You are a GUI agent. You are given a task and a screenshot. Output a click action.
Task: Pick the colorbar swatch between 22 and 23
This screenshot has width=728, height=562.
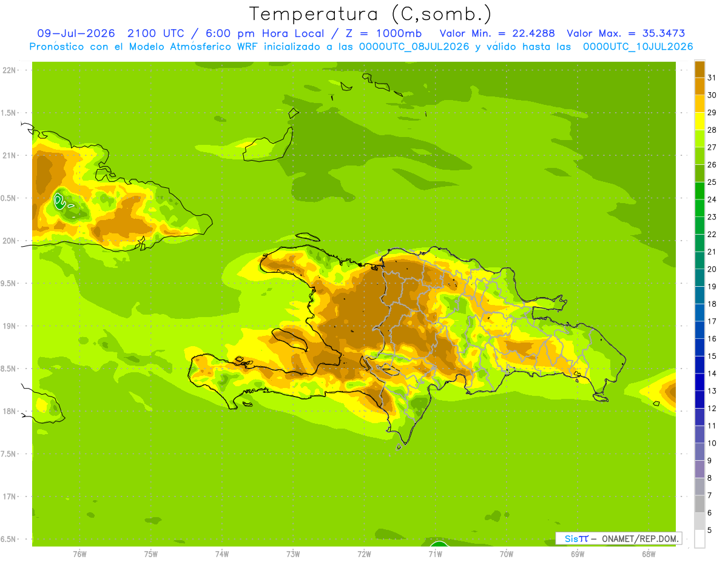point(699,226)
